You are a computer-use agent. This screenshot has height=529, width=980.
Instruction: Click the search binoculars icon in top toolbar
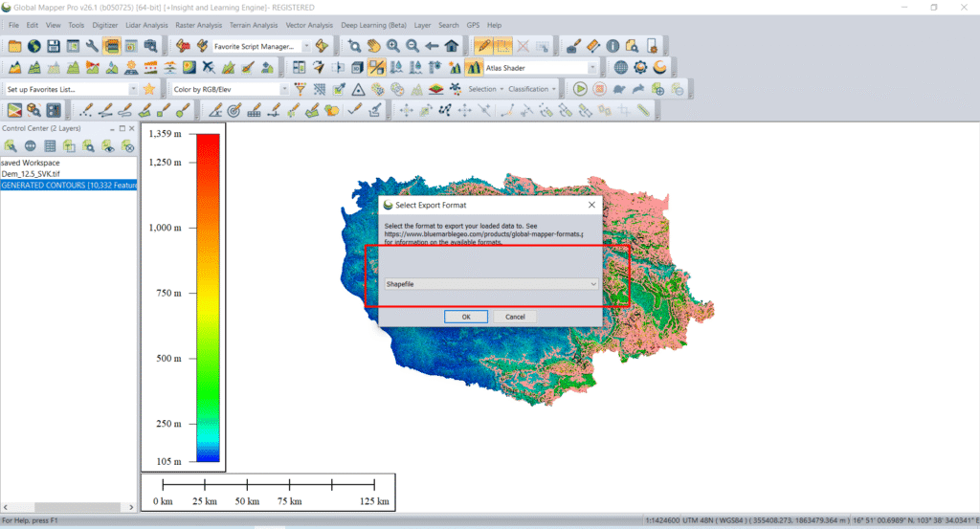pyautogui.click(x=150, y=46)
